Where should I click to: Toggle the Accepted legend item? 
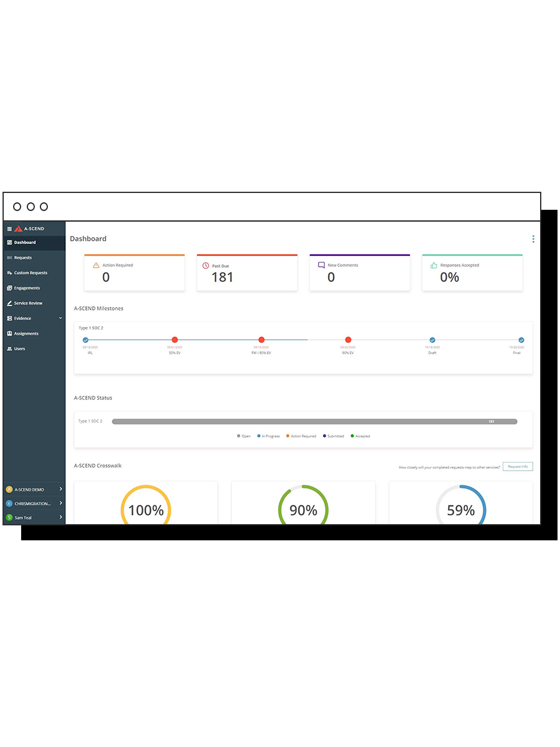[x=360, y=436]
